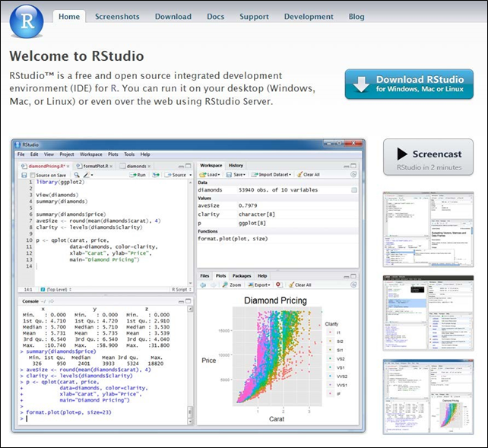Minimize the source editor pane

click(x=181, y=167)
